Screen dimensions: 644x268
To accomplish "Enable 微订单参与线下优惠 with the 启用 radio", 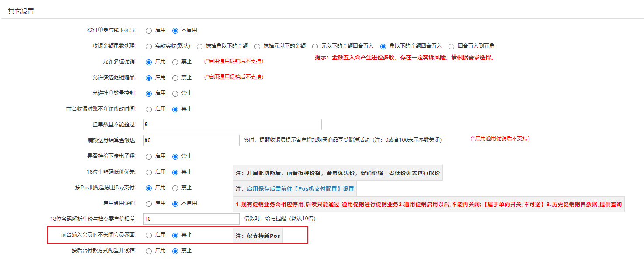I will point(149,31).
